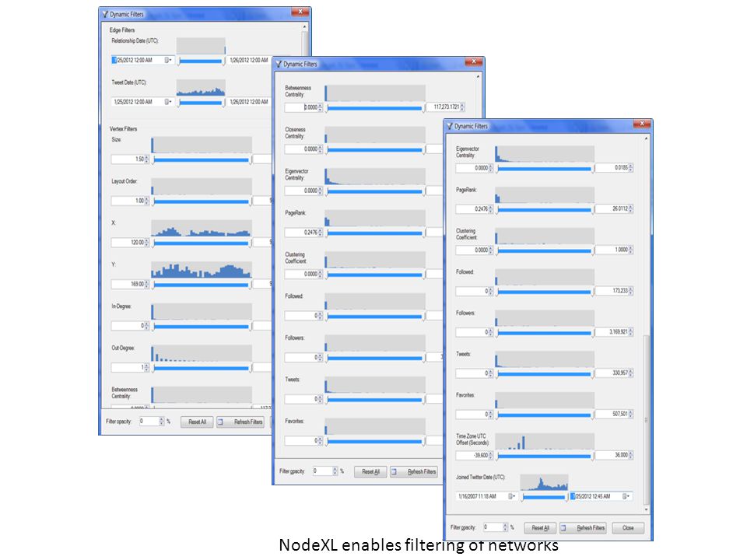Image resolution: width=747 pixels, height=560 pixels.
Task: Open the Tweet Date start calendar dropdown
Action: pos(168,101)
